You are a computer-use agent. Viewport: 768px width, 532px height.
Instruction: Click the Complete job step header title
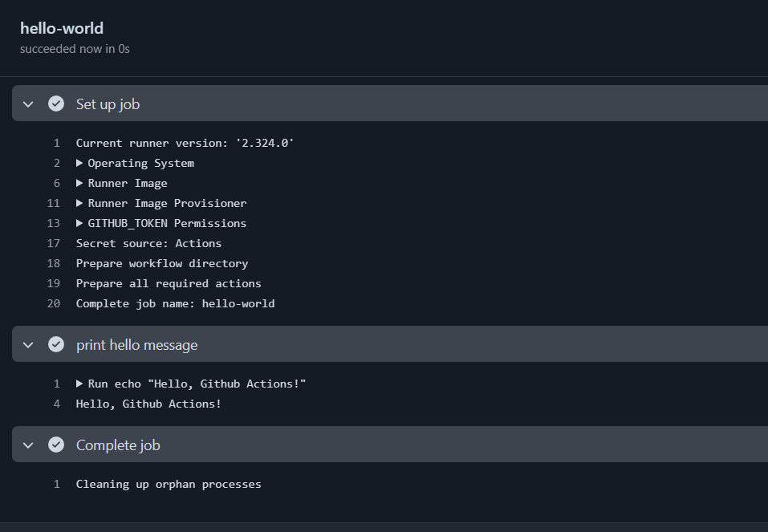click(x=118, y=445)
